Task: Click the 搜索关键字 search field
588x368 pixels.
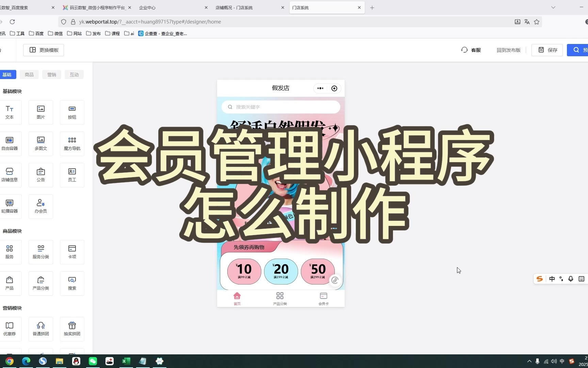Action: pyautogui.click(x=281, y=107)
